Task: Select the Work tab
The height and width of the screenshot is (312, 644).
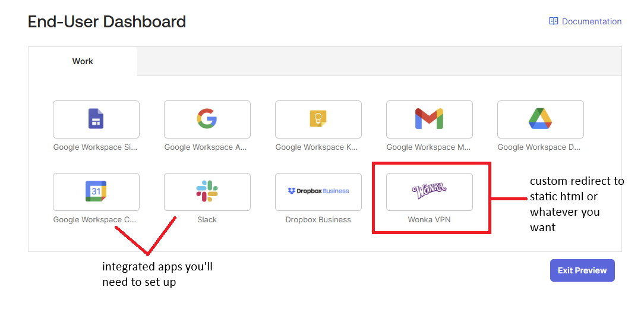Action: (83, 61)
